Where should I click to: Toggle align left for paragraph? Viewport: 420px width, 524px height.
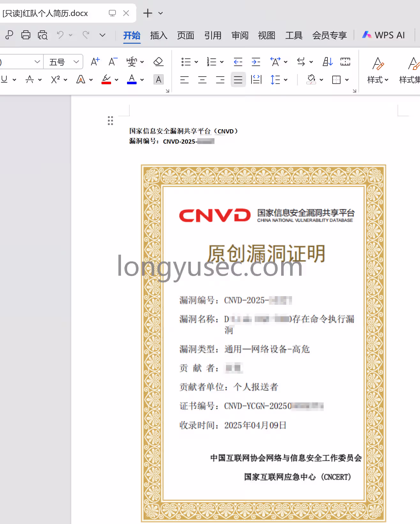point(184,80)
